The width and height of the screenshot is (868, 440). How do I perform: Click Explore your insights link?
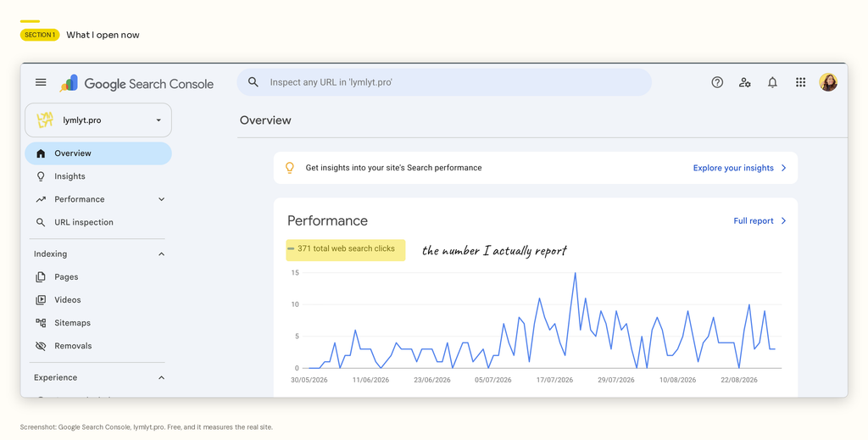pyautogui.click(x=733, y=168)
